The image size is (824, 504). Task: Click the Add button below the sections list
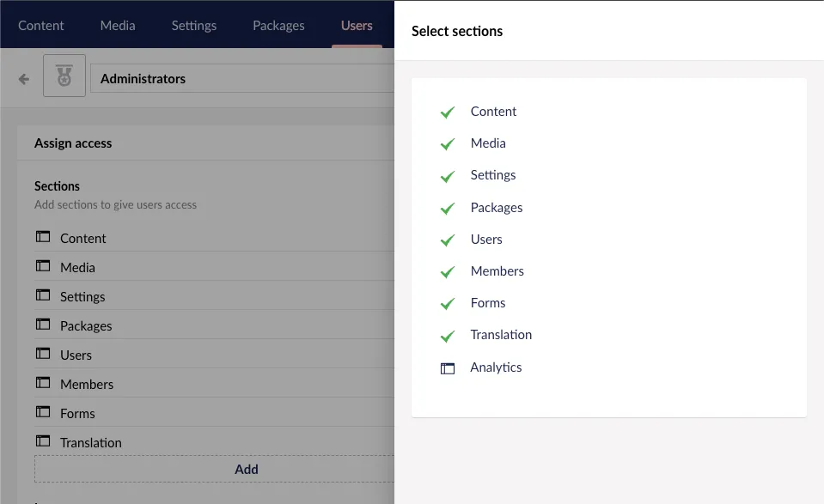point(246,470)
